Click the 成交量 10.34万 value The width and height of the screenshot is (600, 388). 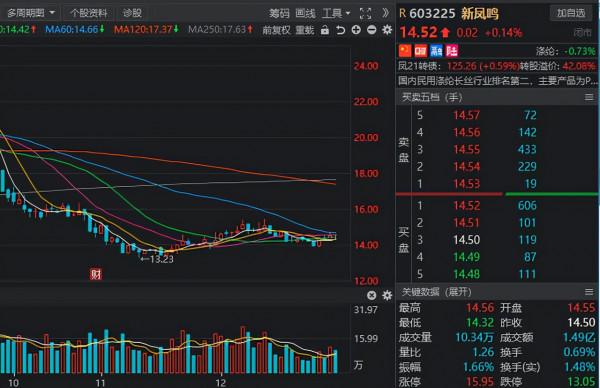(474, 337)
